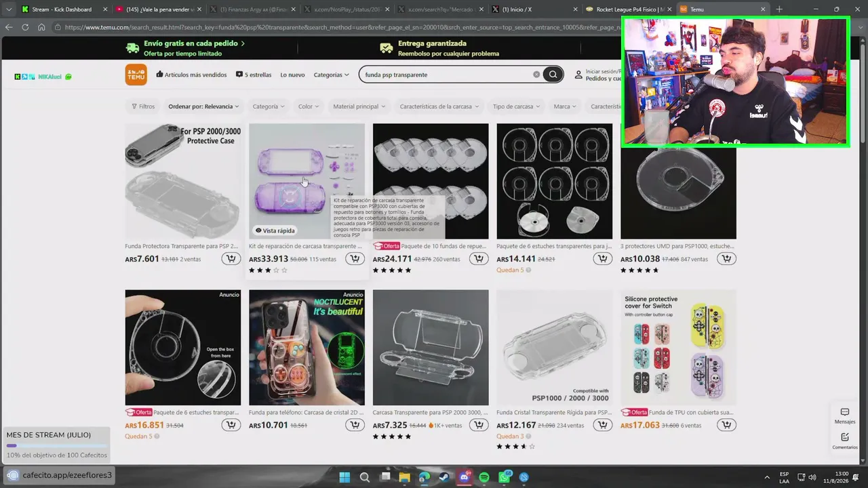The height and width of the screenshot is (488, 868).
Task: Open the title Funda Cristal Transparente Rígida para PSP
Action: (x=554, y=412)
